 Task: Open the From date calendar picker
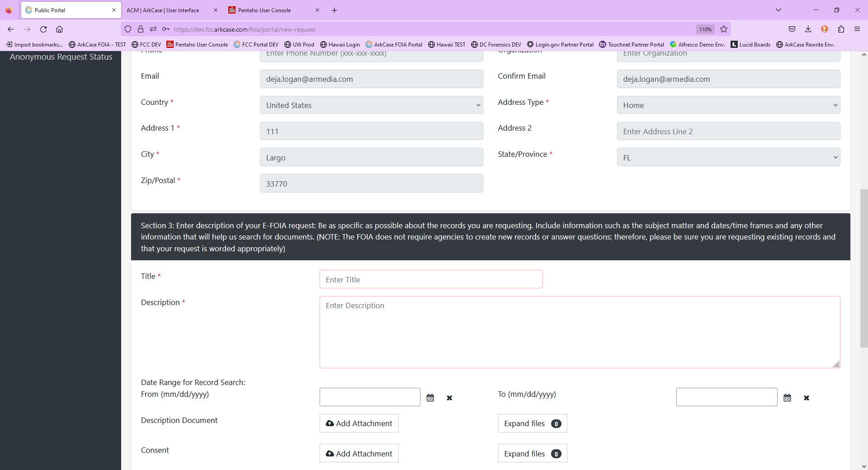[x=430, y=398]
